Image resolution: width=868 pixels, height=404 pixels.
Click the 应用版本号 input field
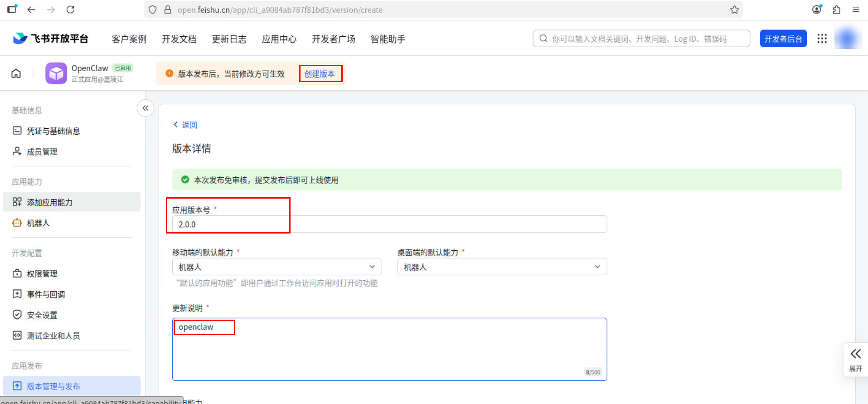[389, 224]
